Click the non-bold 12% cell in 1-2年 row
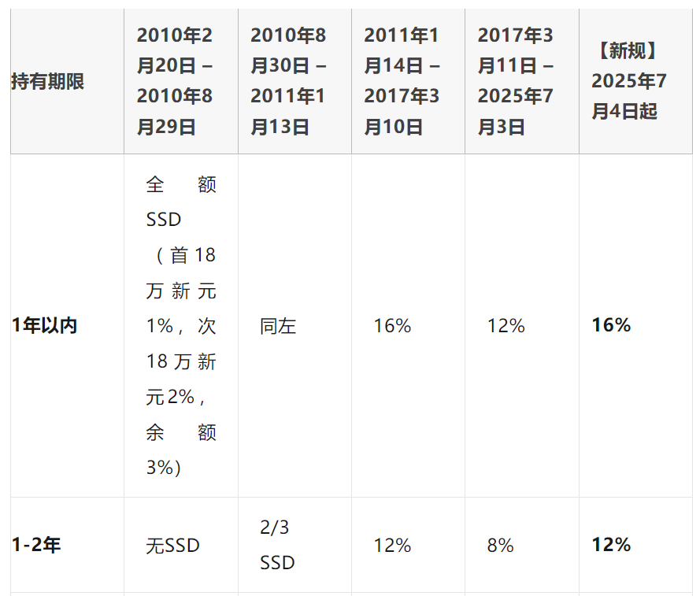The height and width of the screenshot is (596, 700). 392,546
